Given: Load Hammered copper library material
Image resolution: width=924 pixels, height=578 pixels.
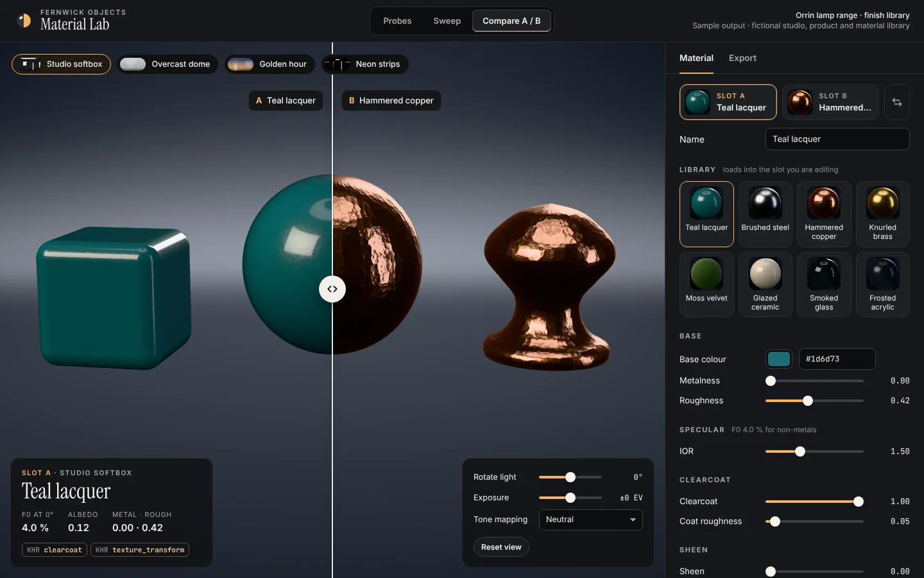Looking at the screenshot, I should tap(824, 214).
